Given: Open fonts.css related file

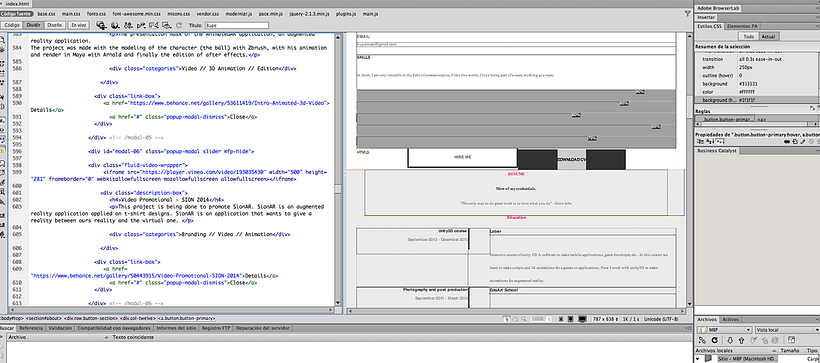Looking at the screenshot, I should (97, 13).
